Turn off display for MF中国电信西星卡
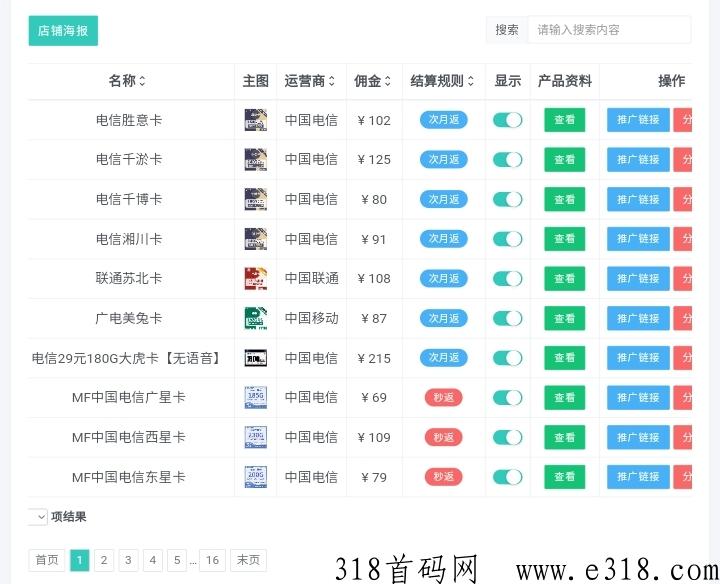The height and width of the screenshot is (584, 720). (507, 437)
